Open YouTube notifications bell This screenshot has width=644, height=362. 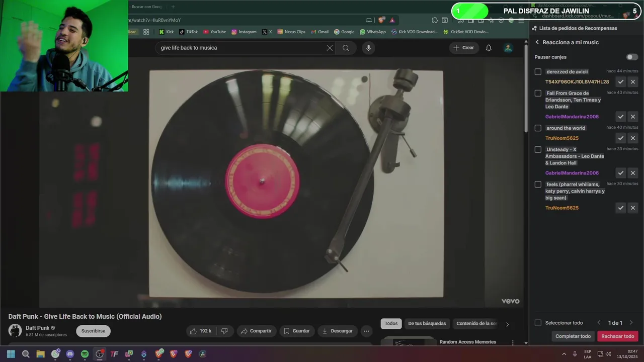click(489, 48)
